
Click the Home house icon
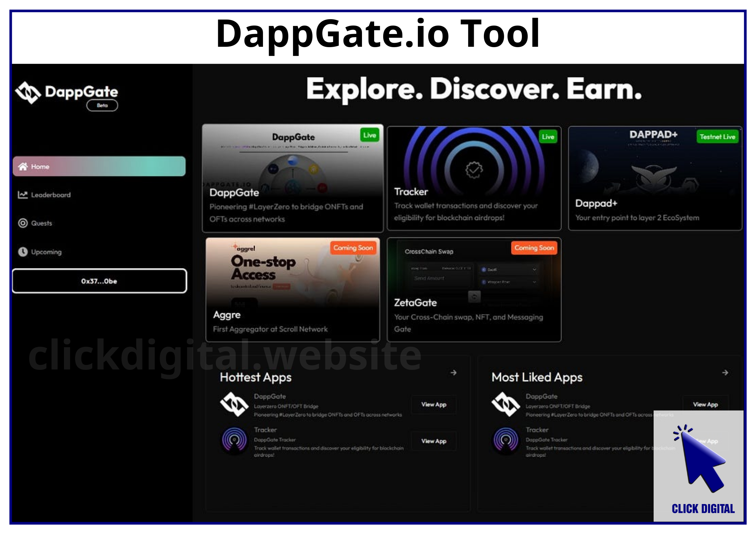click(x=23, y=166)
